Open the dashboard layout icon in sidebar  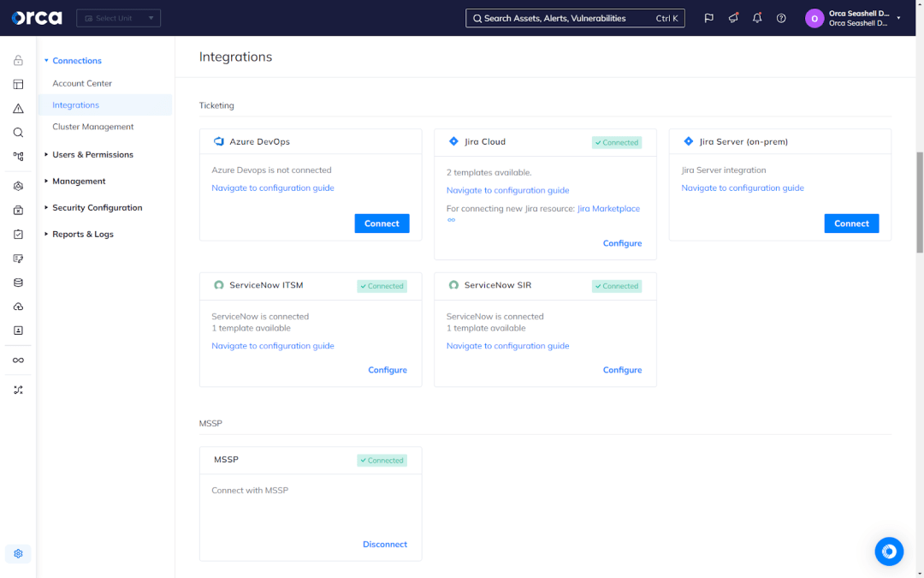click(18, 84)
